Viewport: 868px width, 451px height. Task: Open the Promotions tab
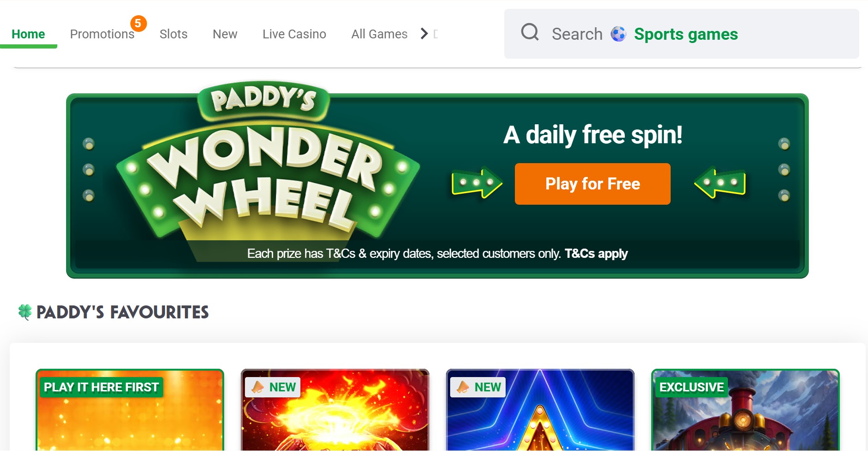tap(102, 34)
